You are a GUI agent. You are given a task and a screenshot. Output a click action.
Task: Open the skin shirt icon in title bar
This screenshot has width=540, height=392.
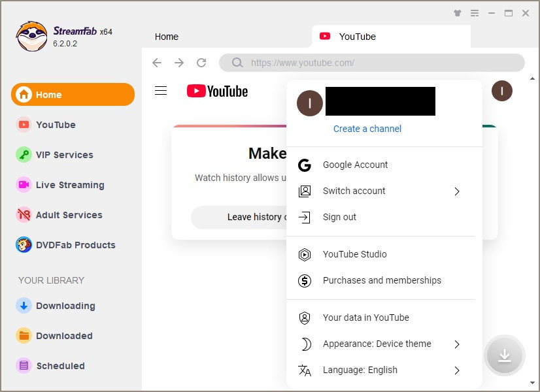(458, 13)
